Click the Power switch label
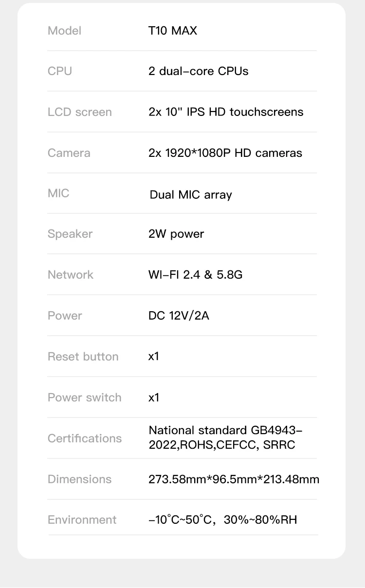Viewport: 365px width, 588px height. click(85, 398)
